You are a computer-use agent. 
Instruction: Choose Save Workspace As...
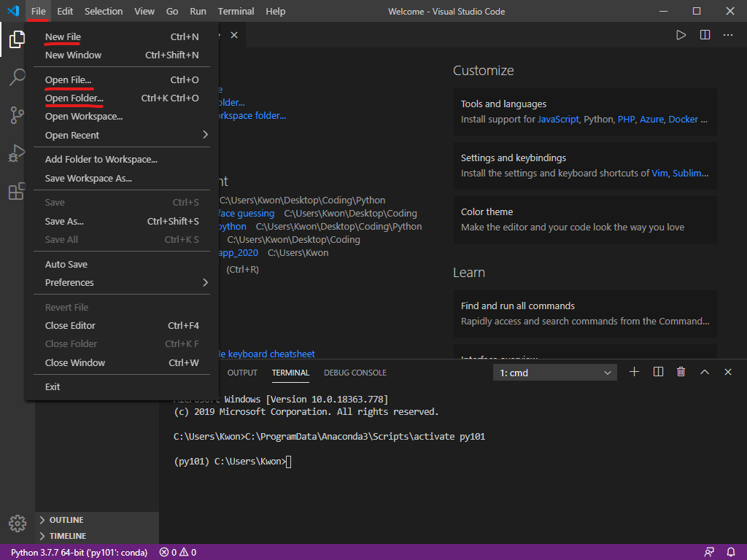tap(122, 179)
